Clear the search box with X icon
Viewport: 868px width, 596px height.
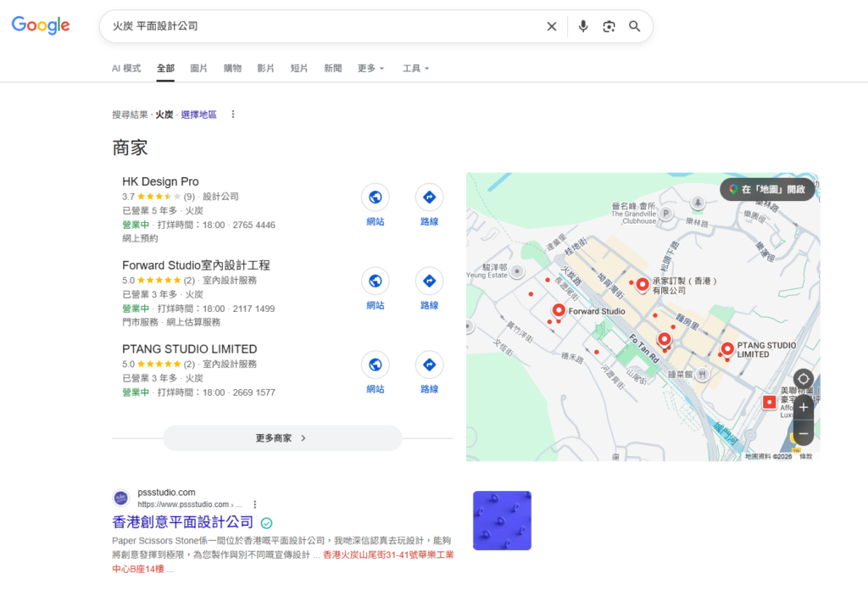[551, 26]
